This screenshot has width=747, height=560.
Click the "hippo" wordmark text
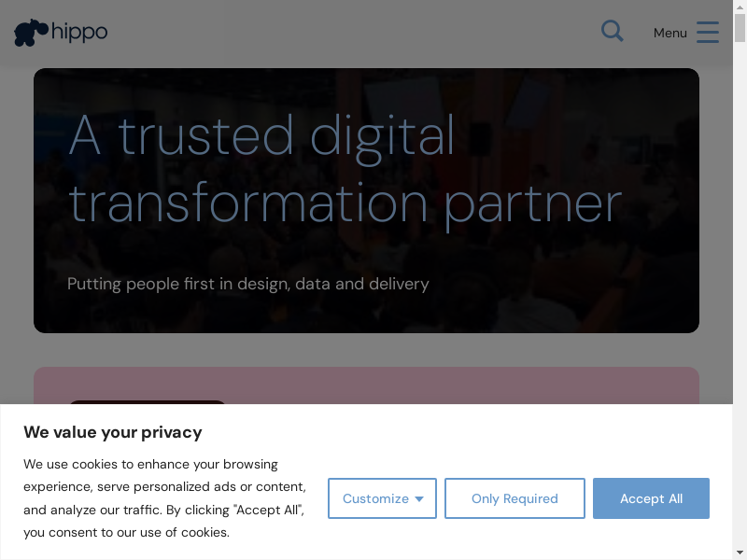(x=79, y=32)
